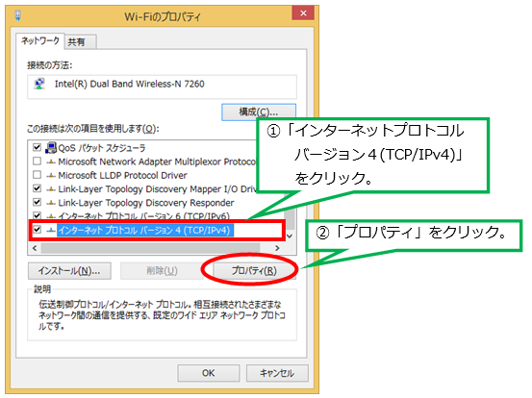The height and width of the screenshot is (398, 532).
Task: Select the QoS パケット スケジューラ row
Action: 101,148
